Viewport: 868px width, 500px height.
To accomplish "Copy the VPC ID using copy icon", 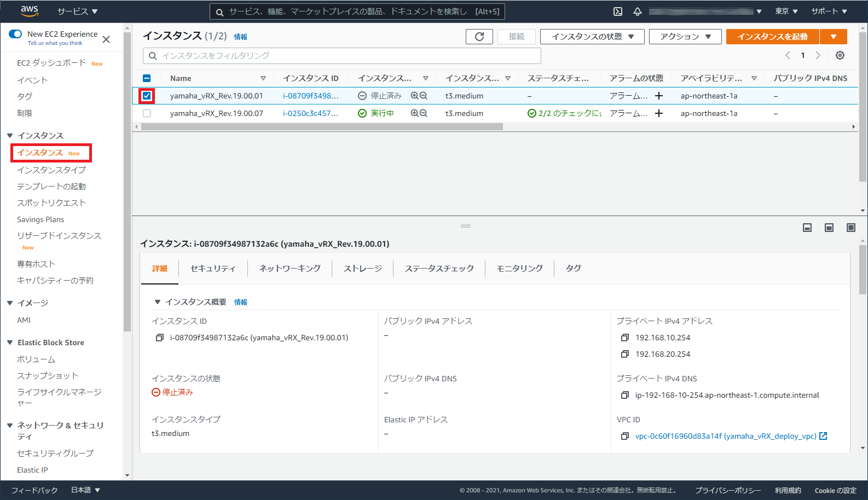I will (624, 436).
